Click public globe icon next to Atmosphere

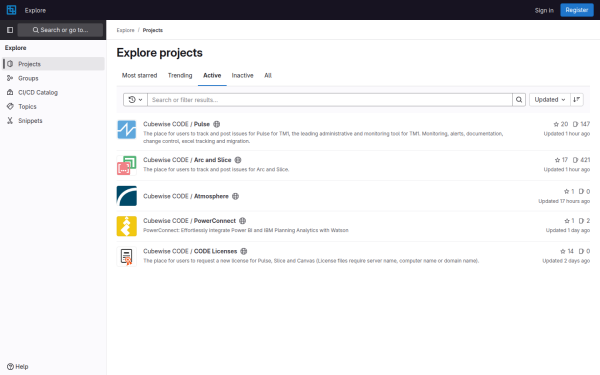point(235,196)
